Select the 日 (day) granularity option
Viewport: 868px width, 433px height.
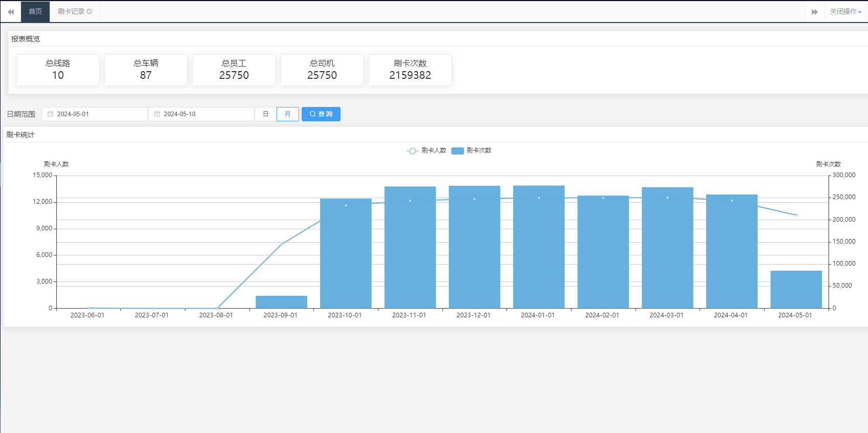click(x=265, y=114)
